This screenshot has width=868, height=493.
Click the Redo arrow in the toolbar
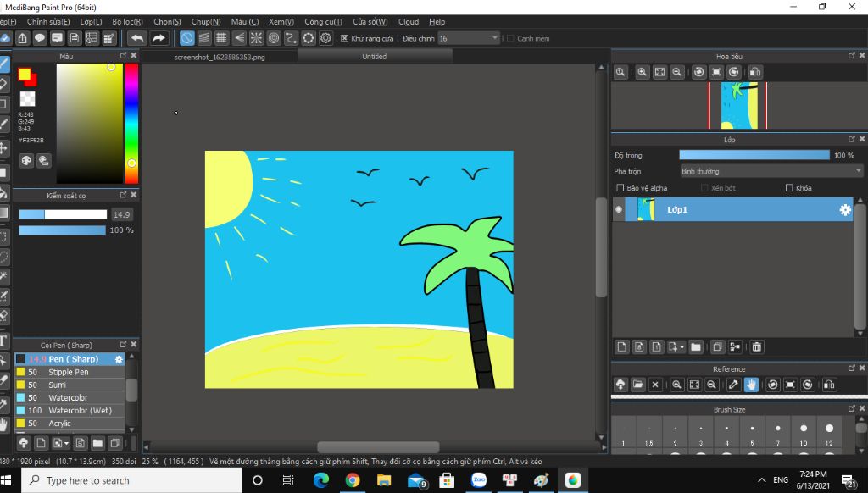159,38
